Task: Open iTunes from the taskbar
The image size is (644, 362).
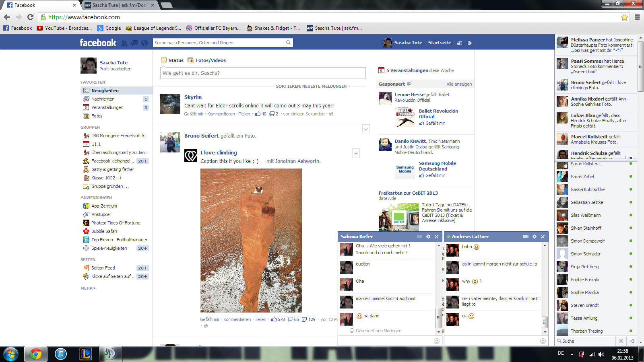Action: pyautogui.click(x=61, y=354)
